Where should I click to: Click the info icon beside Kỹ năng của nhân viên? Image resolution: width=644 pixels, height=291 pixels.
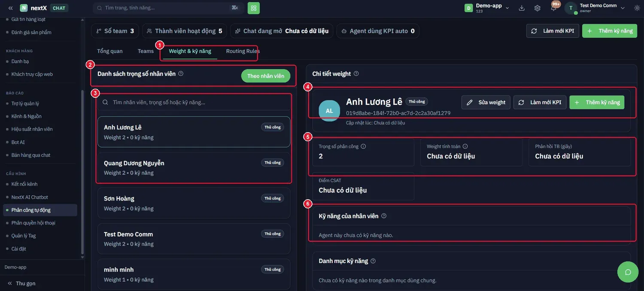coord(384,216)
